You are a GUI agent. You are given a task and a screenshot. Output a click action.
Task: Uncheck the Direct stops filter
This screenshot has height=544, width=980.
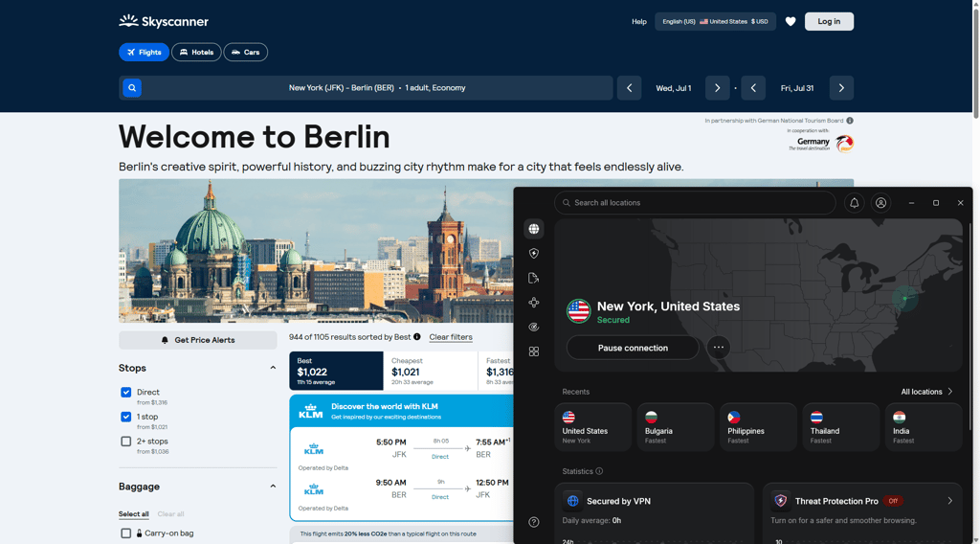(x=125, y=392)
